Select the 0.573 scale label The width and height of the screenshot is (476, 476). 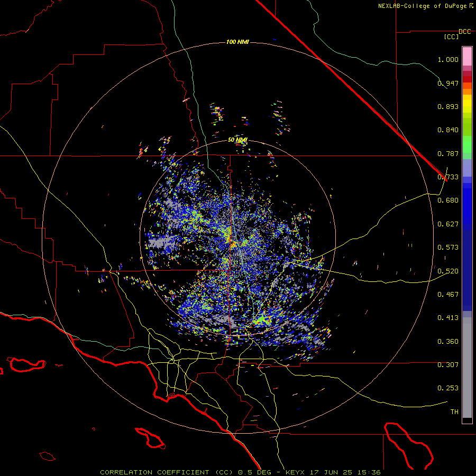448,248
